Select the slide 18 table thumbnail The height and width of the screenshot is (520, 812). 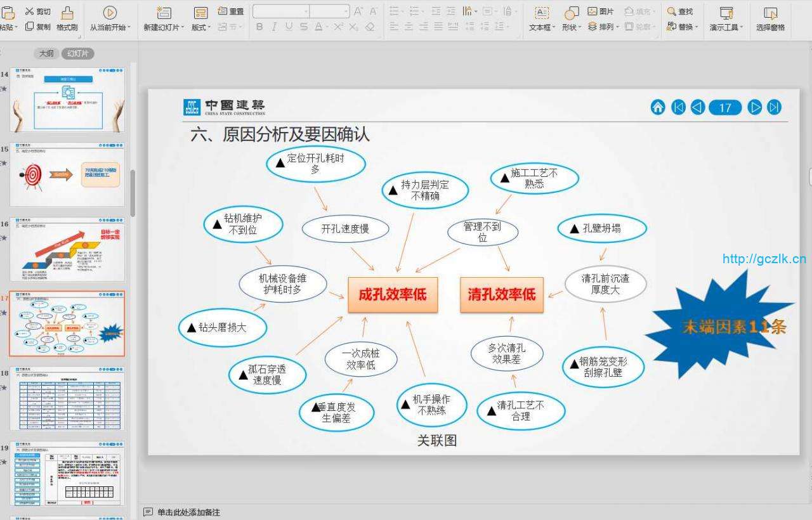67,399
